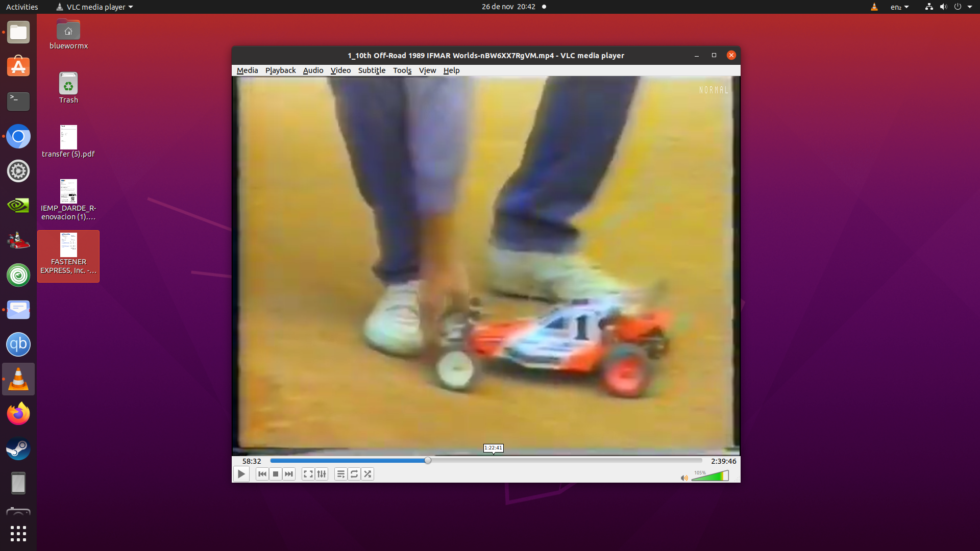980x551 pixels.
Task: Open network status indicator
Action: pos(928,7)
